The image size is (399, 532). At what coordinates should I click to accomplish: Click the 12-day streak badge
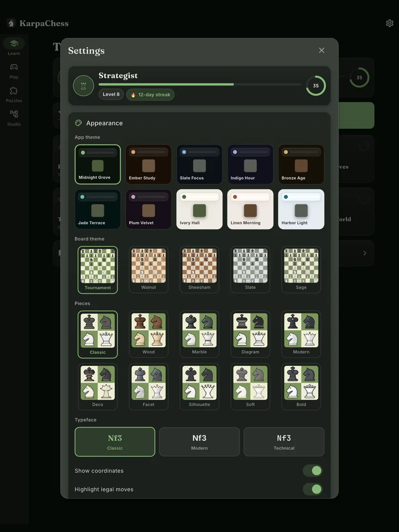coord(150,95)
